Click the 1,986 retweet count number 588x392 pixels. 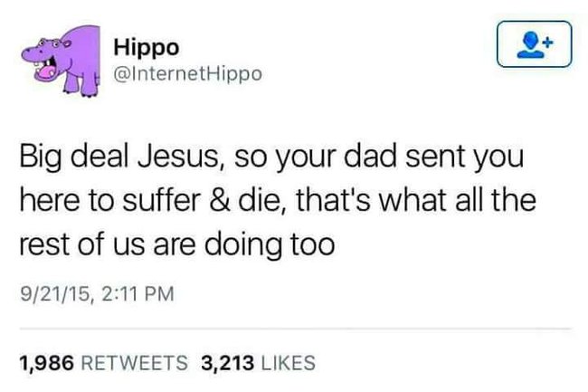[46, 363]
